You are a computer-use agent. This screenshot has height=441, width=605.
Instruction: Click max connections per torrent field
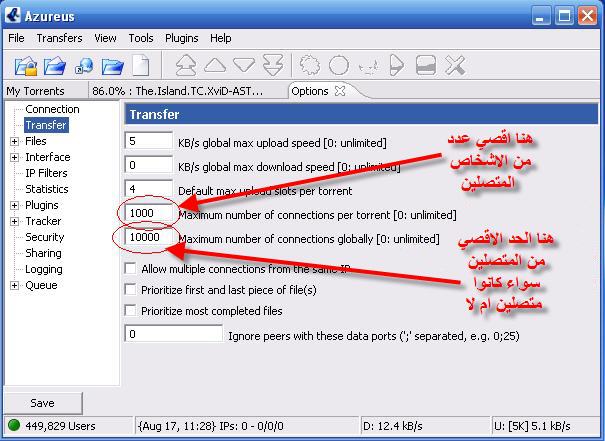click(x=149, y=213)
